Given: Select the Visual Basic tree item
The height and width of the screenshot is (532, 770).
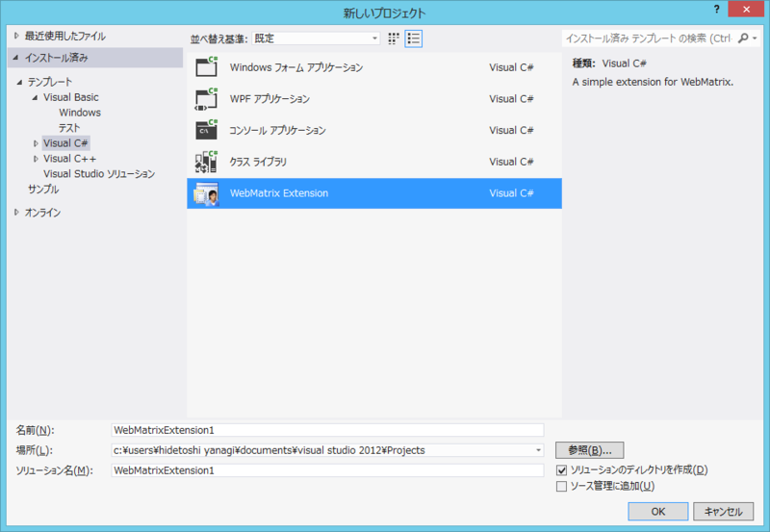Looking at the screenshot, I should pos(70,97).
